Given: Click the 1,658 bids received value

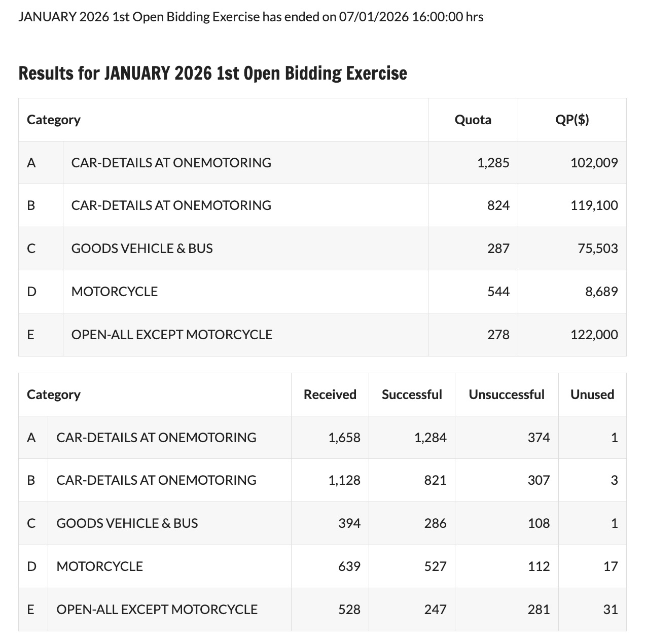Looking at the screenshot, I should (x=344, y=438).
